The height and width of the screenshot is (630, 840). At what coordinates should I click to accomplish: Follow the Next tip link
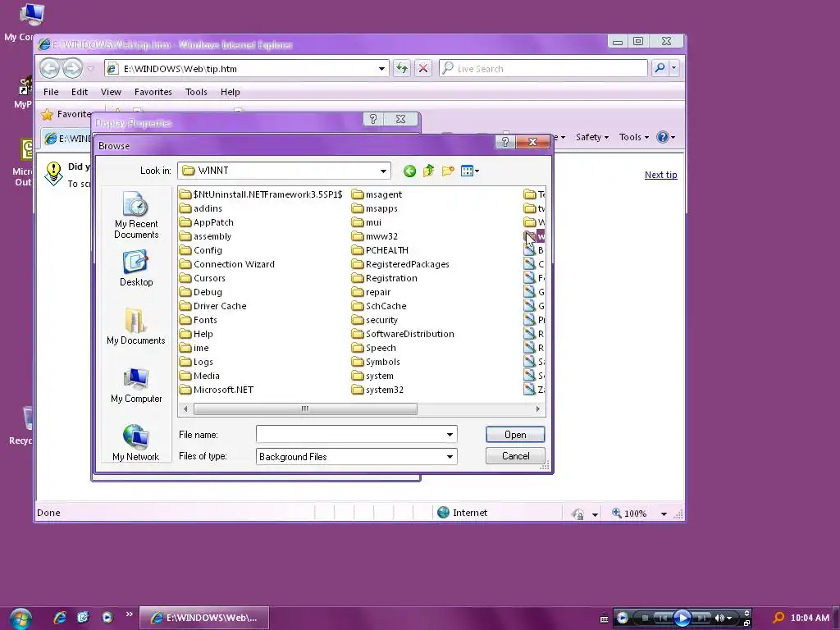pos(660,175)
